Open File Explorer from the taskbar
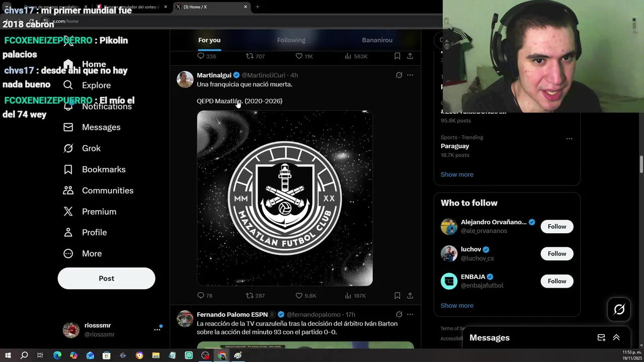 [155, 355]
